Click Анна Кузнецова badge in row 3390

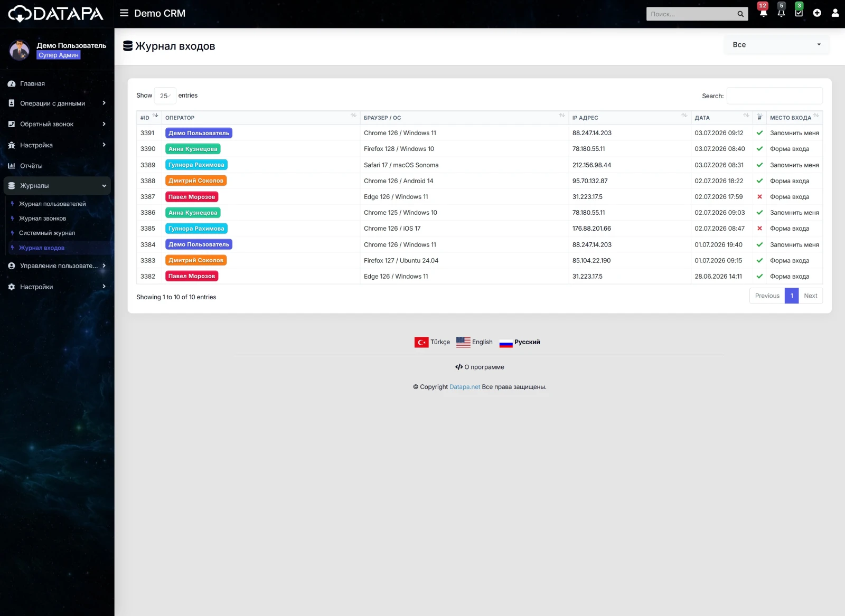193,149
